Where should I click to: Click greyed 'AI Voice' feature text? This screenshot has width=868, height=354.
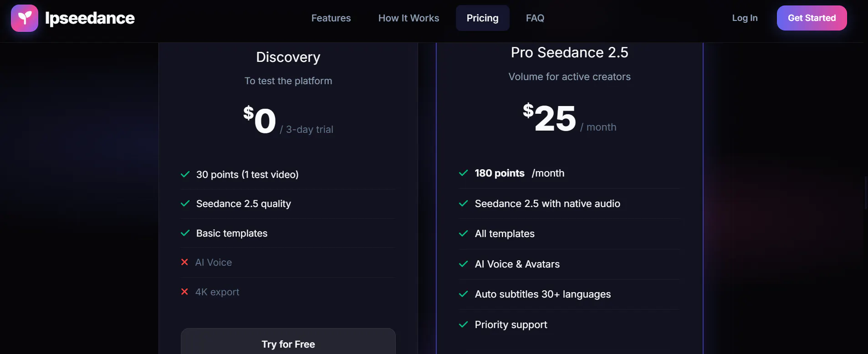(x=214, y=263)
